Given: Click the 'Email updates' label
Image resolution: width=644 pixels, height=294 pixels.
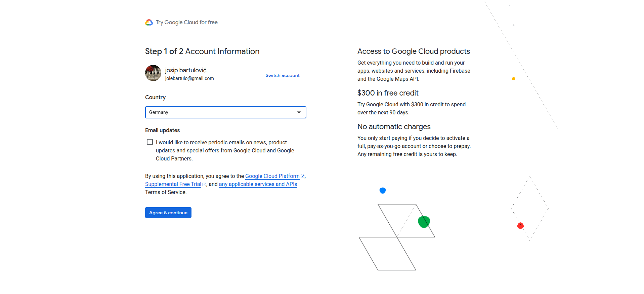Looking at the screenshot, I should coord(162,130).
